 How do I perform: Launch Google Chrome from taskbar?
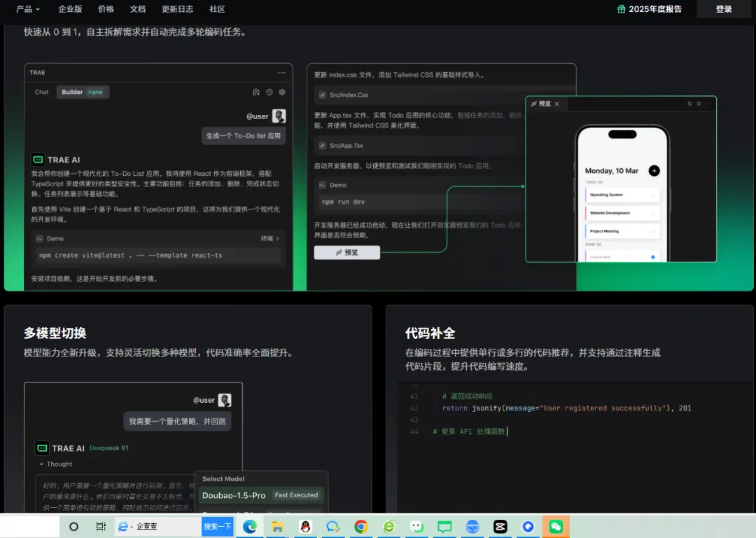[x=360, y=526]
